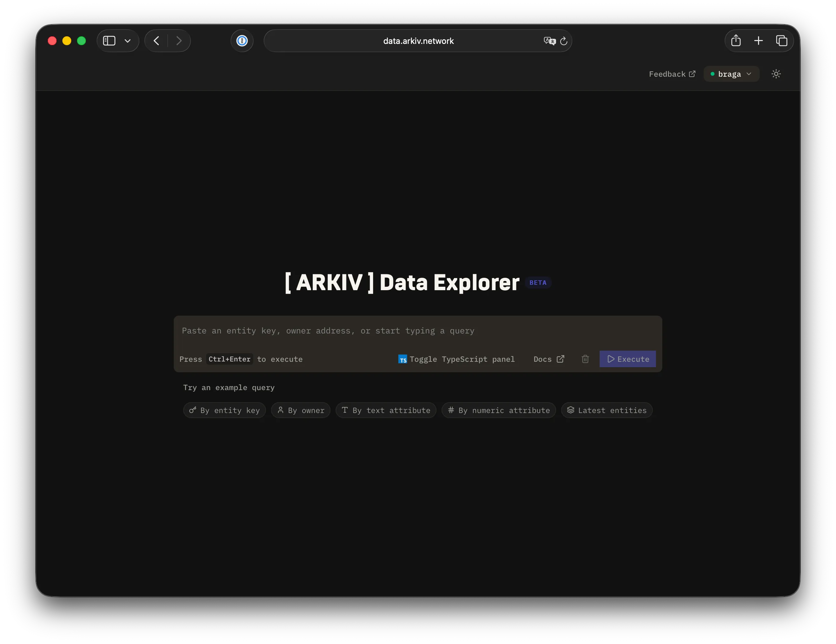This screenshot has height=644, width=836.
Task: Click the ARKIV Data Explorer heading
Action: pyautogui.click(x=402, y=283)
